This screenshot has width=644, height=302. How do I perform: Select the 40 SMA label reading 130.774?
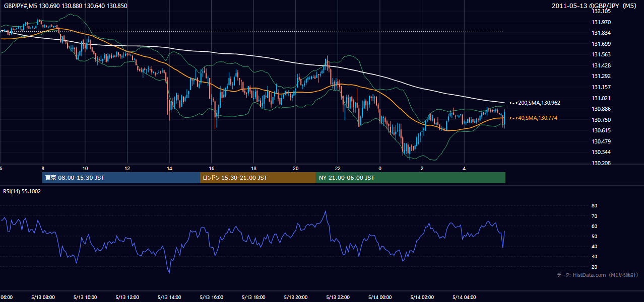[533, 118]
